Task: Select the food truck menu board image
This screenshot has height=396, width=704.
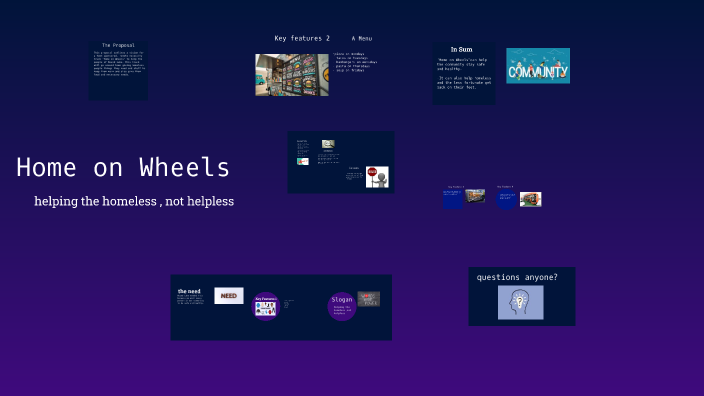Action: (292, 75)
